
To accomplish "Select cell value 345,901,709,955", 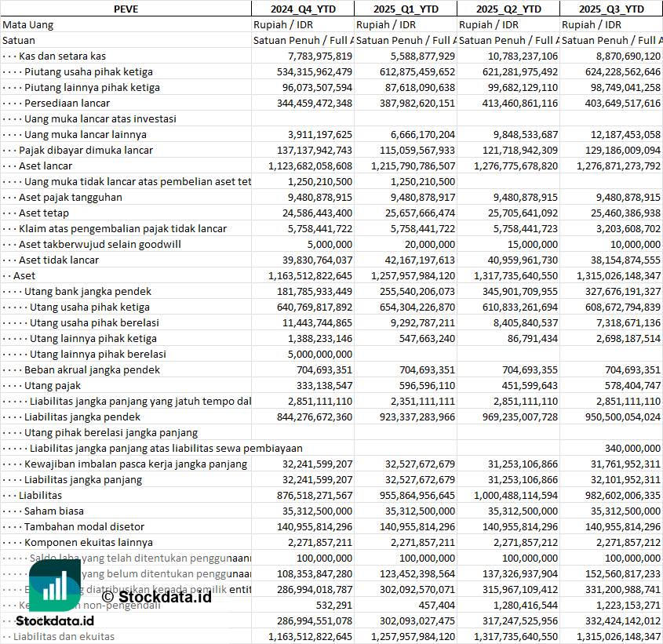I will click(520, 291).
